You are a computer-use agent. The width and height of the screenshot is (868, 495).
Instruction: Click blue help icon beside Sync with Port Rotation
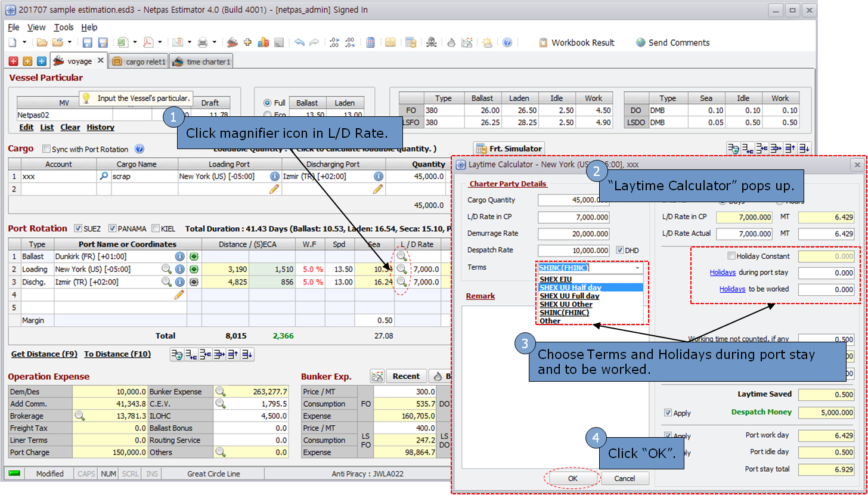(139, 149)
